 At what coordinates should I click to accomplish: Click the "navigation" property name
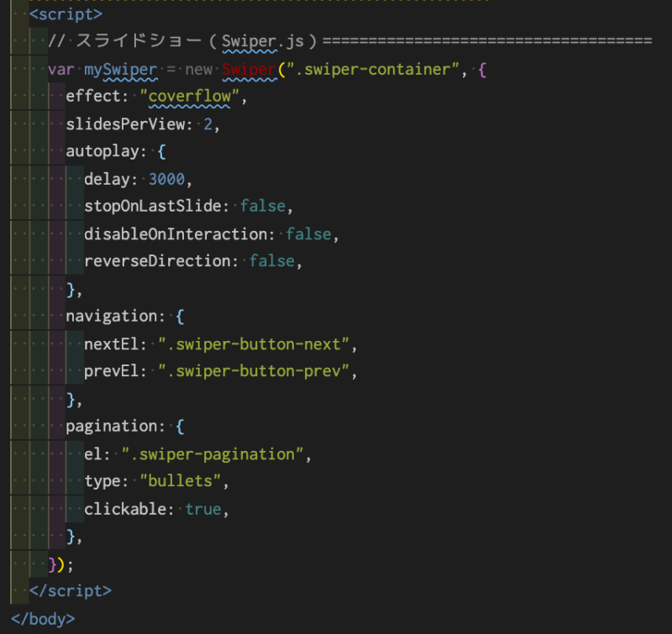pos(112,316)
